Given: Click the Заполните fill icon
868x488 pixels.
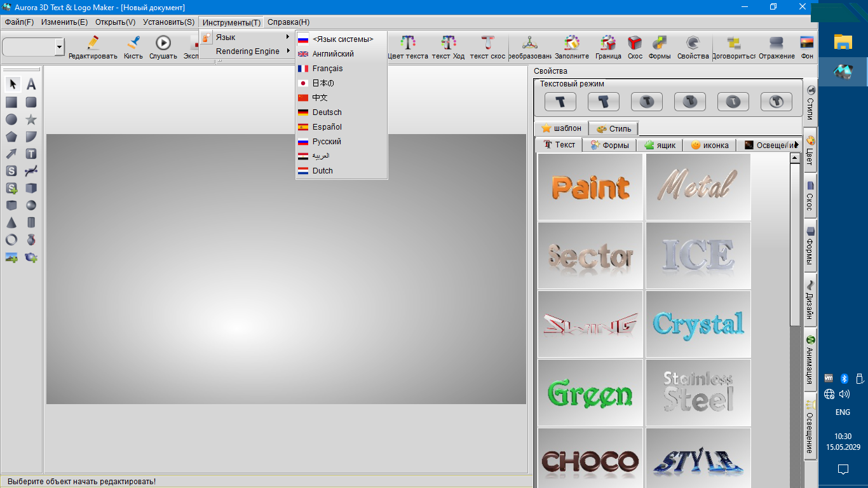Looking at the screenshot, I should point(572,47).
